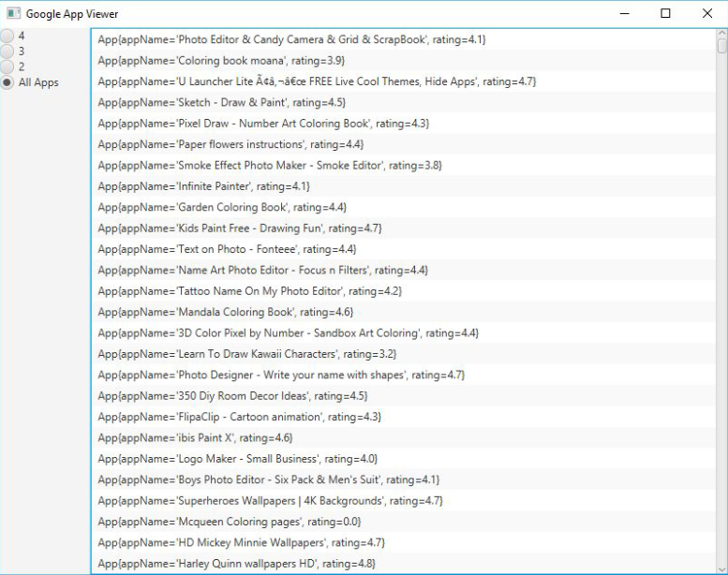Close the Google App Viewer window

click(707, 13)
